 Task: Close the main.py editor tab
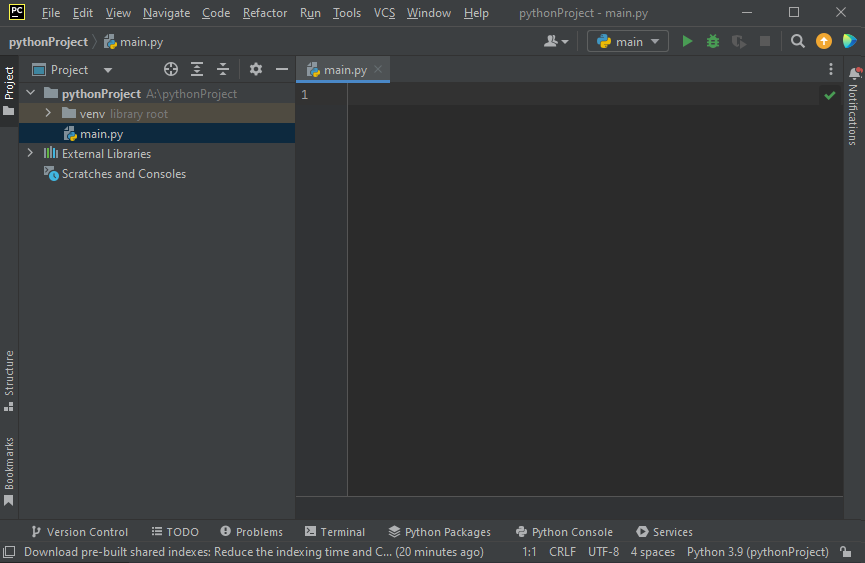pos(378,70)
